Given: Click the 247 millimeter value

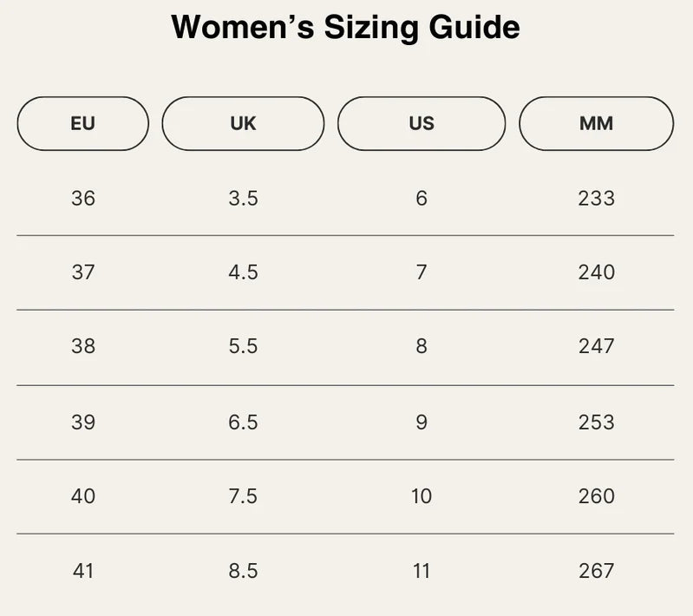Looking at the screenshot, I should [x=596, y=346].
